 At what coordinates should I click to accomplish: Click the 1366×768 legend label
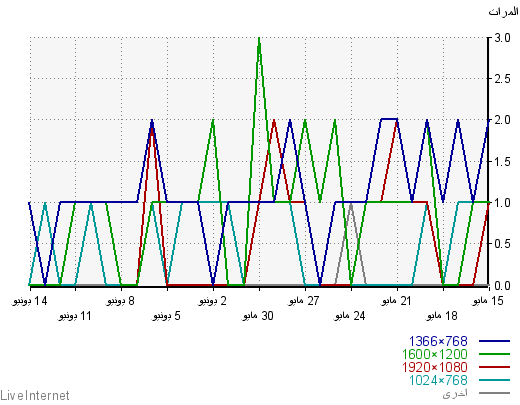click(438, 341)
